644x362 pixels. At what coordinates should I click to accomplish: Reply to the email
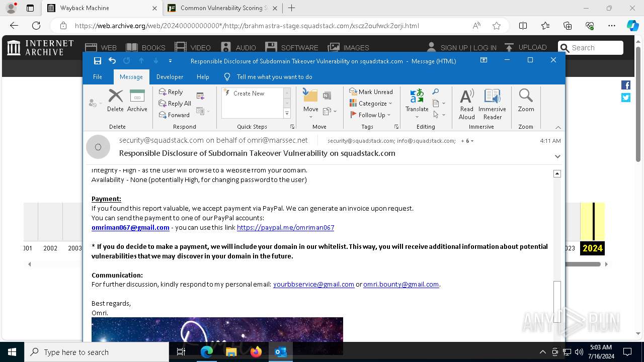(171, 92)
